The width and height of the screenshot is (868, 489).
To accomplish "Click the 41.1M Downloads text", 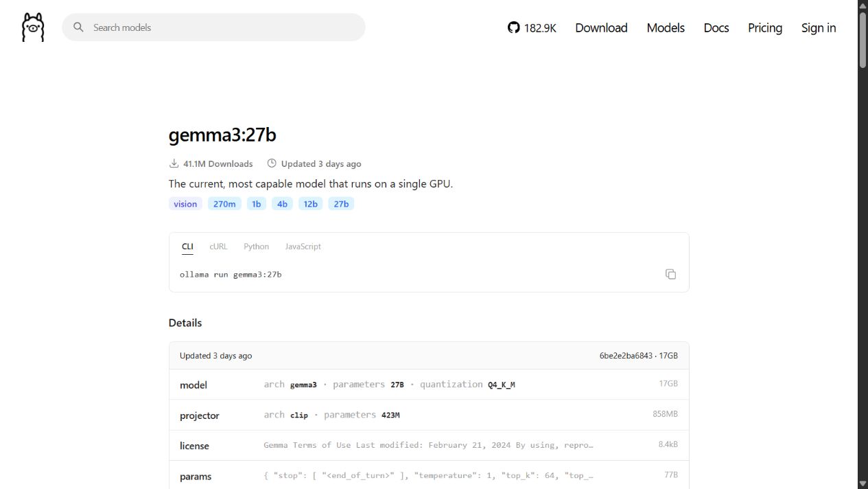I will pos(218,164).
